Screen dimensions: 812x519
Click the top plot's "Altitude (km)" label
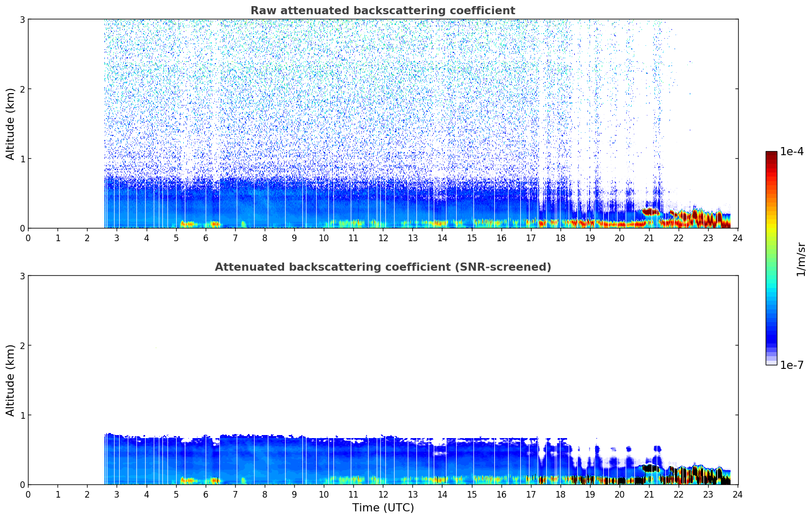click(x=11, y=124)
